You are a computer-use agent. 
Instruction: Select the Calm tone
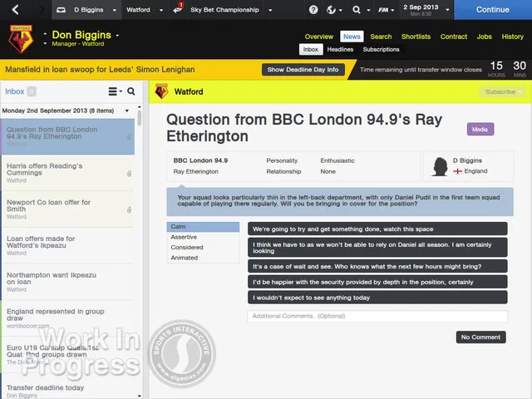click(x=203, y=227)
